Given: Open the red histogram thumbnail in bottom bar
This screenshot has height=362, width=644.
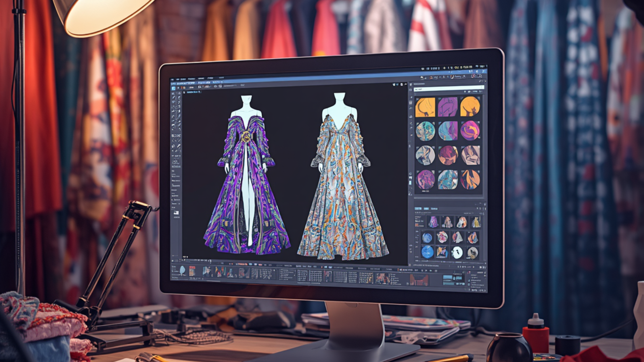Looking at the screenshot, I should (419, 280).
